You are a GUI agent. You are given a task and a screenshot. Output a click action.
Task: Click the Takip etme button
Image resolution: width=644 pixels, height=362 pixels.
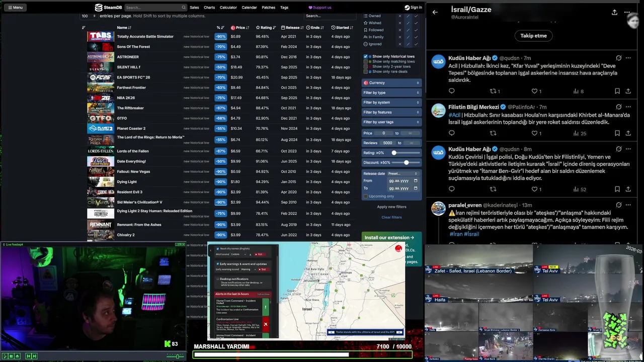pos(533,36)
